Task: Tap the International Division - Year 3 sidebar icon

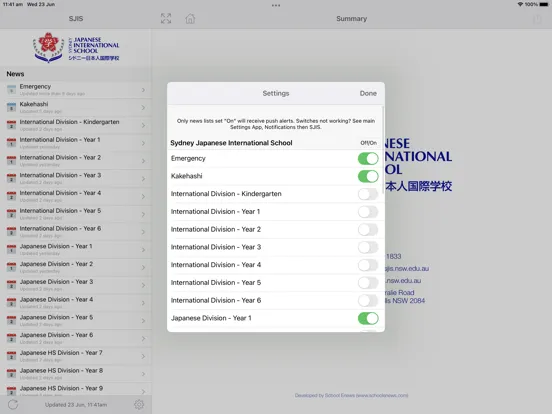Action: [x=12, y=178]
